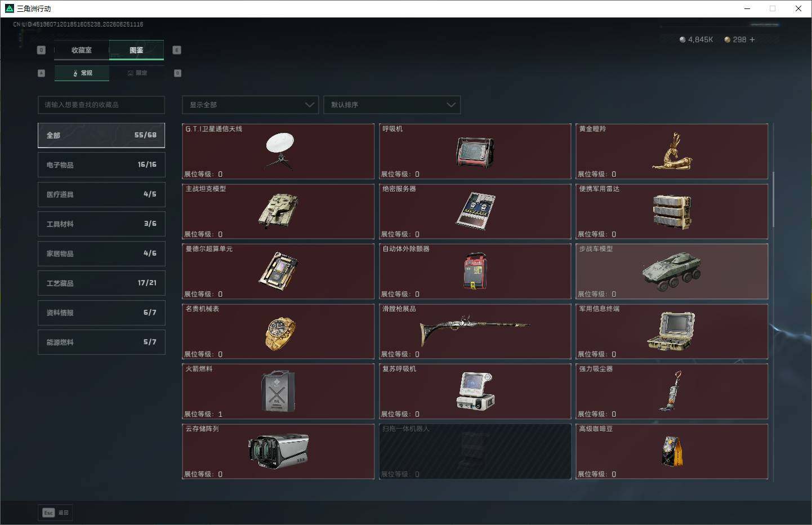The height and width of the screenshot is (525, 812).
Task: Minimize the 三角洲行动 window
Action: (747, 8)
